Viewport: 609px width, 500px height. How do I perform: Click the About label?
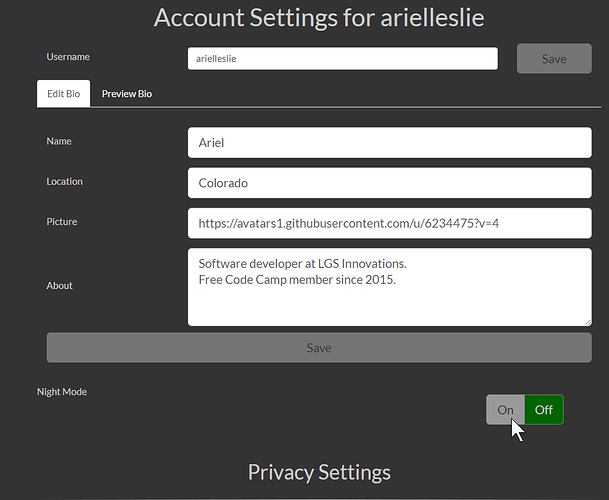click(x=59, y=285)
